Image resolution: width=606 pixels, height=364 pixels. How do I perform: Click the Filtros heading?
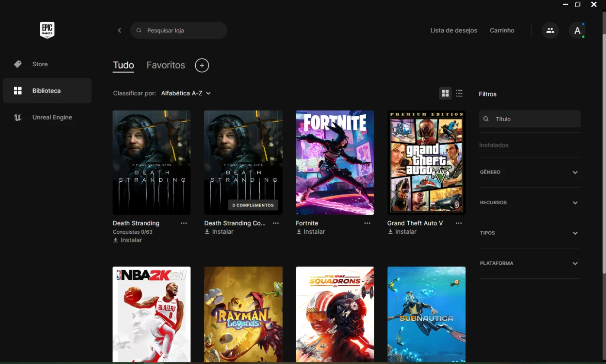488,94
